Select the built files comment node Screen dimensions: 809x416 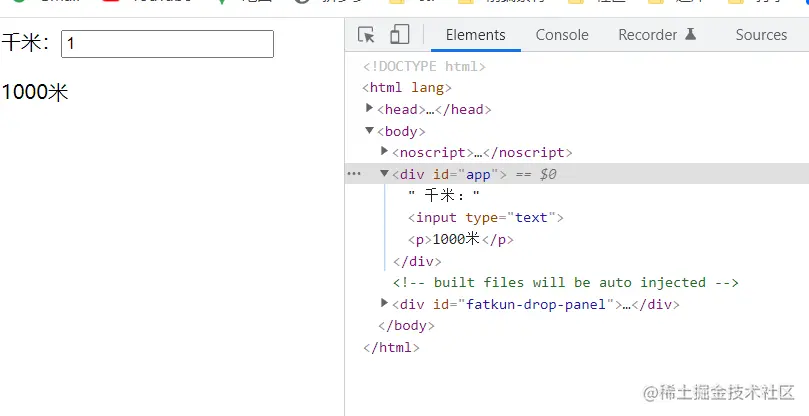[x=565, y=283]
